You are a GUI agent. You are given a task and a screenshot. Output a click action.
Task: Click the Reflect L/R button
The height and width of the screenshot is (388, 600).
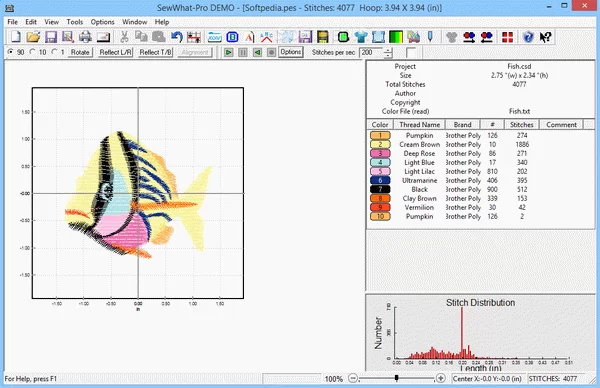[x=115, y=52]
